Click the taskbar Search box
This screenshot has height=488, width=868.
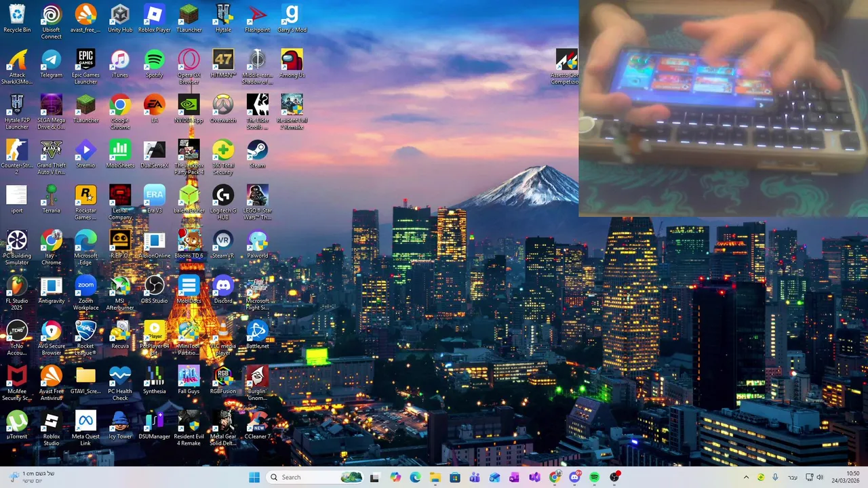[x=316, y=477]
